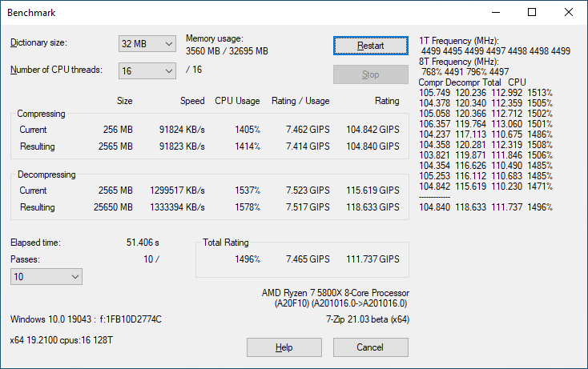Click the 7-Zip 21.03 beta version text

(x=367, y=319)
